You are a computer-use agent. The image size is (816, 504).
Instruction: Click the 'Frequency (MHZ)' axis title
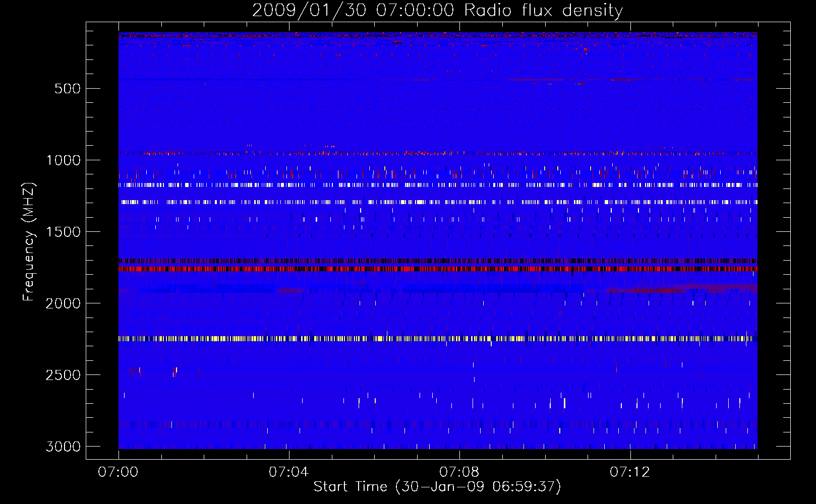pos(29,242)
